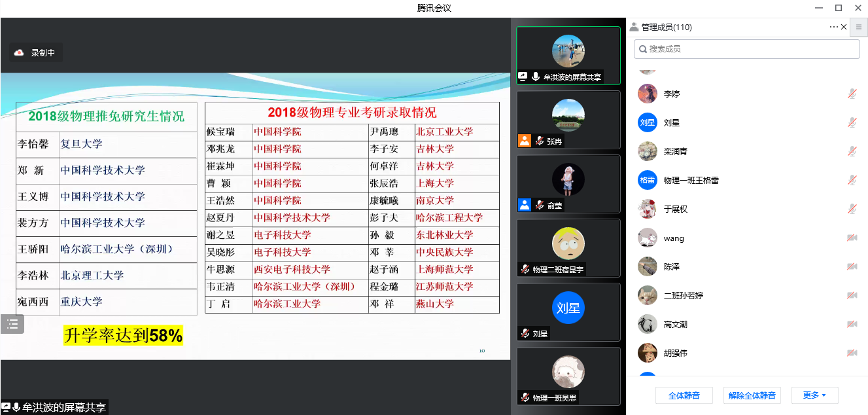Click the orange host icon on 俞莹's video tile

pos(523,204)
